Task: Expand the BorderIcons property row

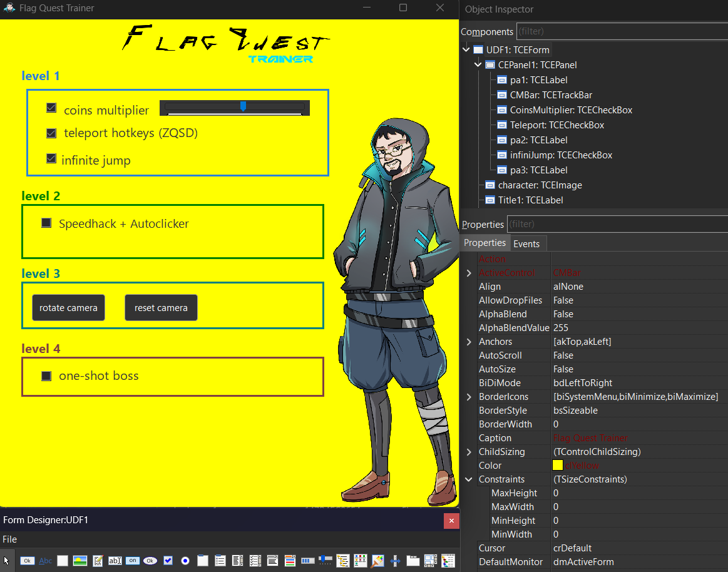Action: pos(468,396)
